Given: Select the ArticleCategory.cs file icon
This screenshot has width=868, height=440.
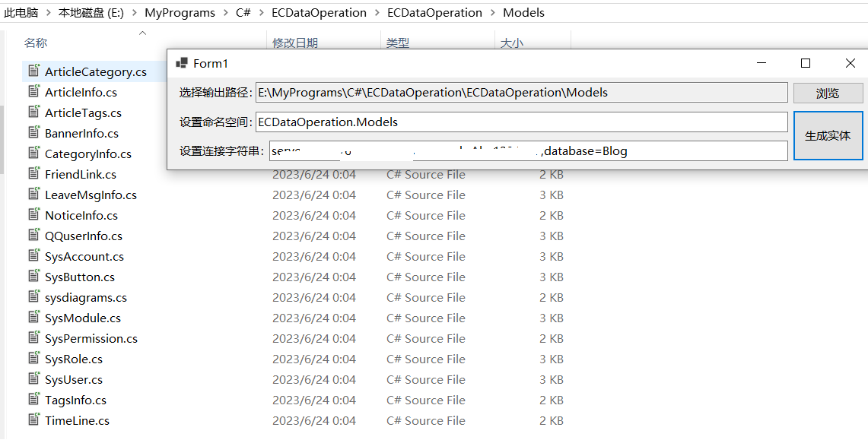Looking at the screenshot, I should point(34,70).
